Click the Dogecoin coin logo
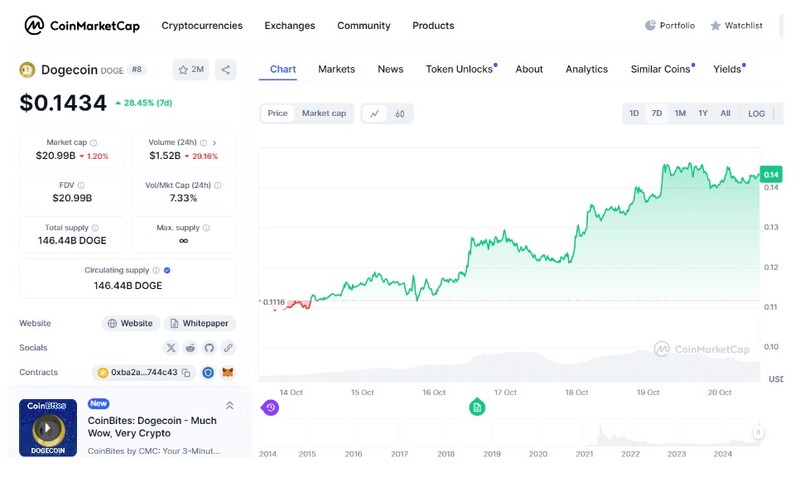Viewport: 800px width, 477px height. tap(27, 69)
